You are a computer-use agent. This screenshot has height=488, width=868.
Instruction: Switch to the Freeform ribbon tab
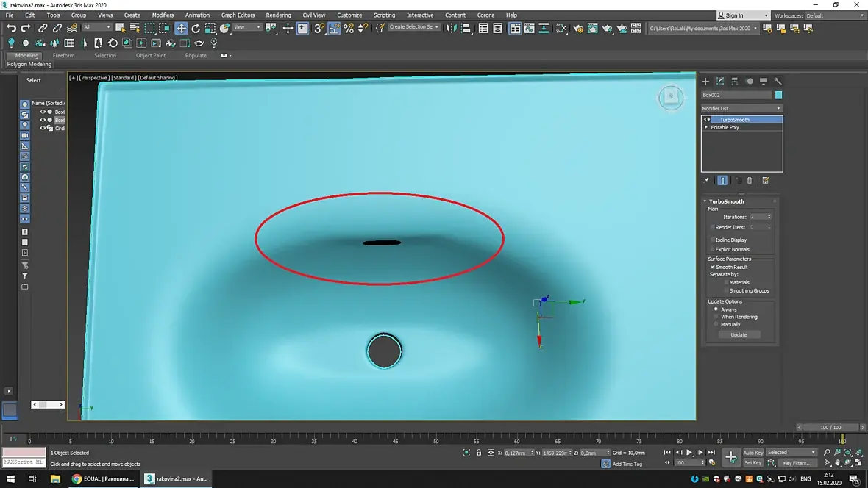[x=63, y=55]
